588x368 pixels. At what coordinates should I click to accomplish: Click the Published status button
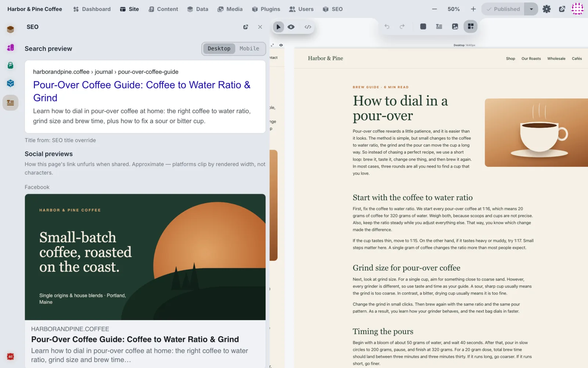503,9
